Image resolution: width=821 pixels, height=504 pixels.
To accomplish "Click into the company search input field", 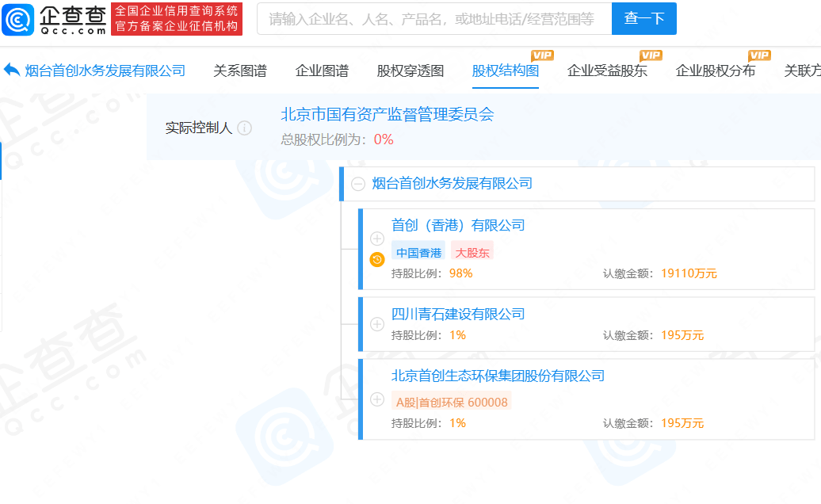I will tap(434, 19).
